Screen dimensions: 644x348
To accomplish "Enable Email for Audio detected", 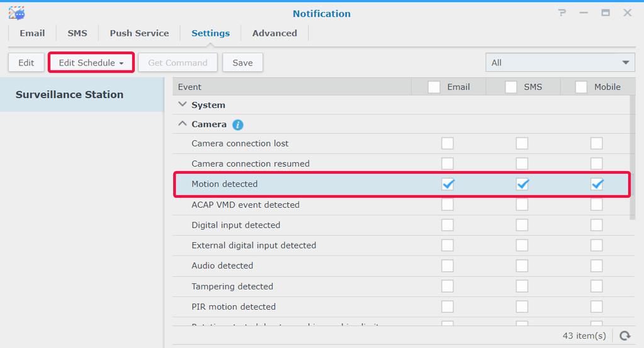I will [x=448, y=266].
